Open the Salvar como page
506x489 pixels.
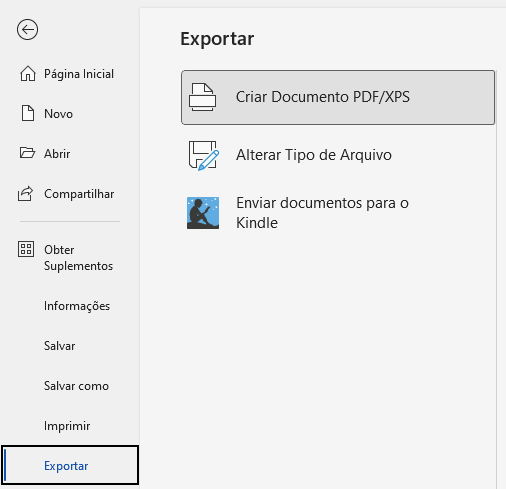click(x=76, y=386)
